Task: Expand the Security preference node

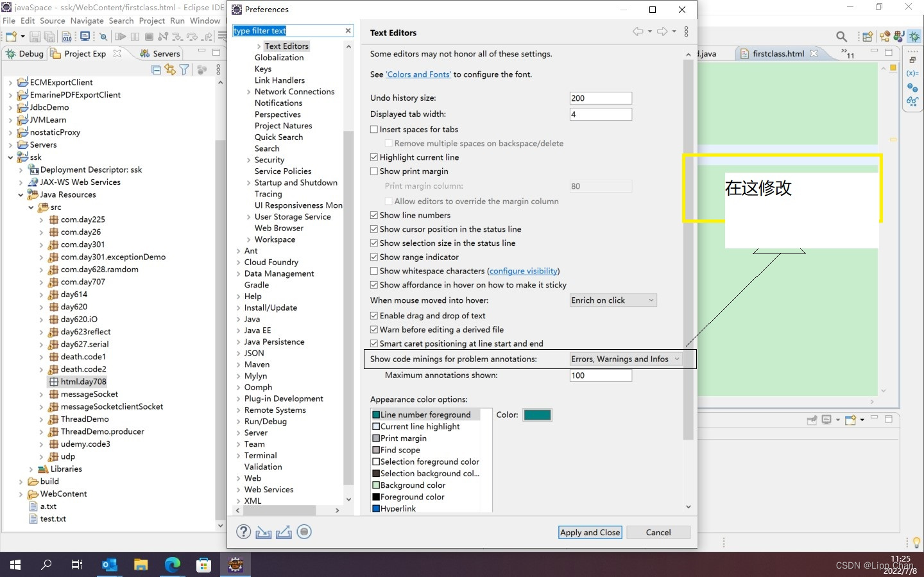Action: [249, 160]
